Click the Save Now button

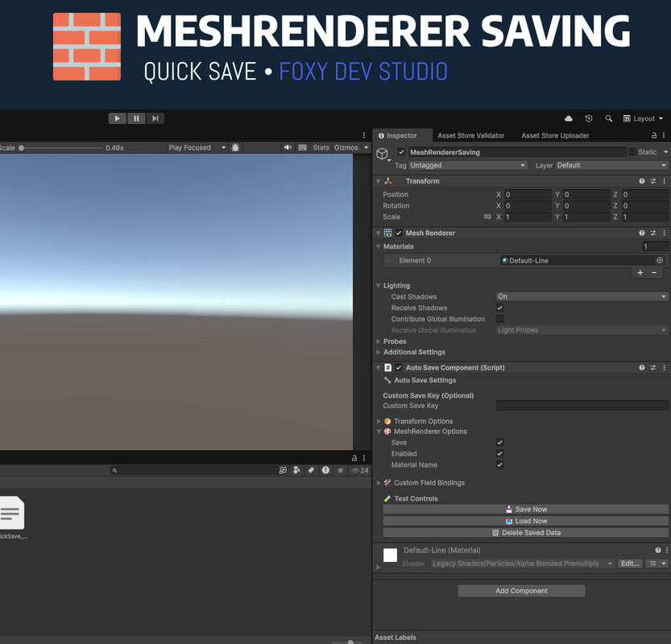525,510
